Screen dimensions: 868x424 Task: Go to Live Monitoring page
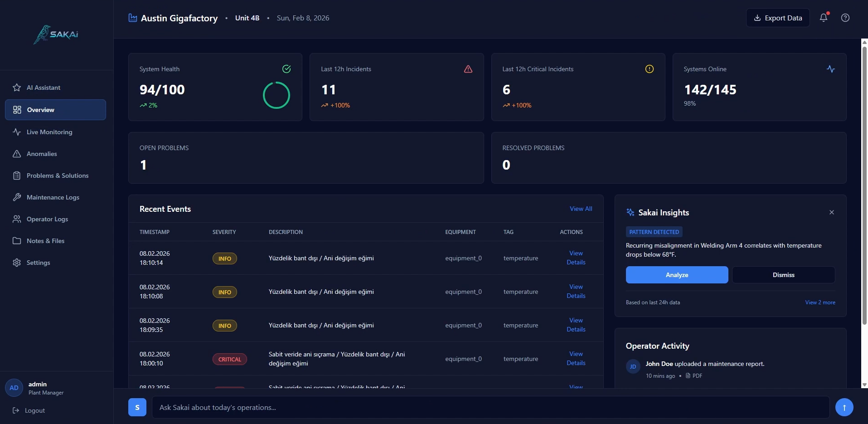tap(49, 132)
